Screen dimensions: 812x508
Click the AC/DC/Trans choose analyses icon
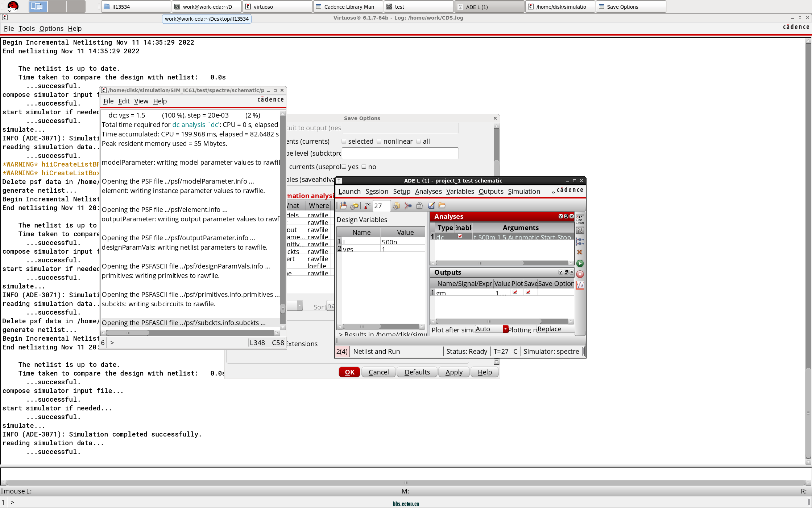pos(580,220)
